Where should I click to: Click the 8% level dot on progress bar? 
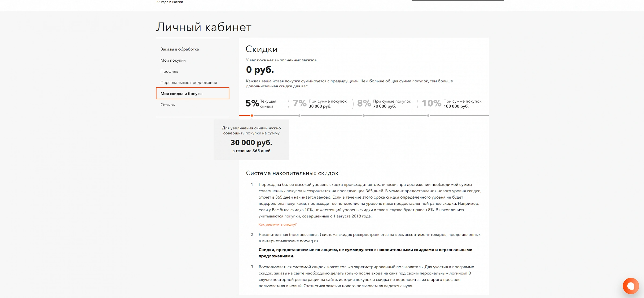coord(364,116)
